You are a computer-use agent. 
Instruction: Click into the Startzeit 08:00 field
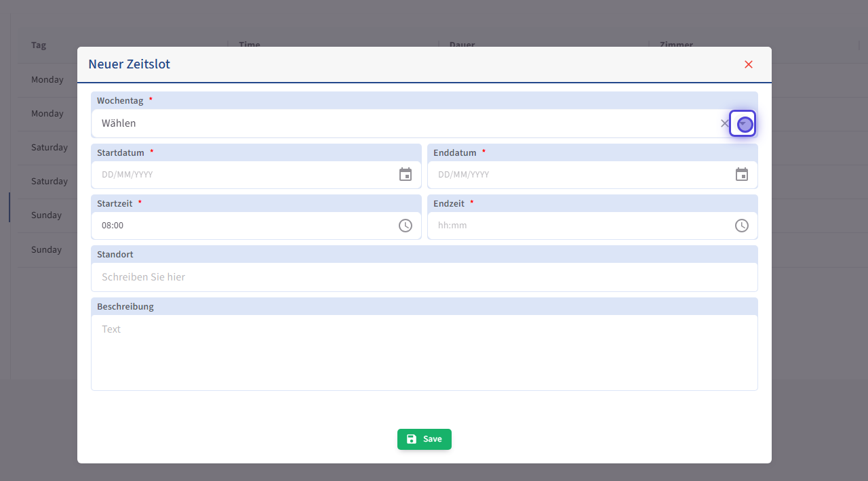point(244,226)
